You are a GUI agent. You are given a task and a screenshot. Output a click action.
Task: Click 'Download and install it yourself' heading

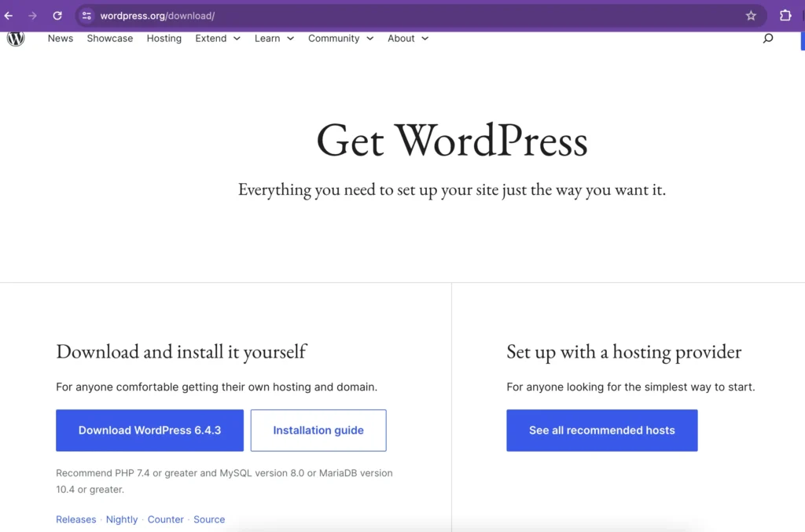pyautogui.click(x=182, y=352)
